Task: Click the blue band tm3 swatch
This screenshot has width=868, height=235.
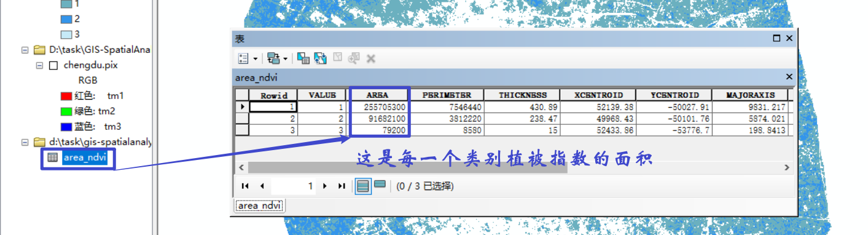Action: point(66,127)
